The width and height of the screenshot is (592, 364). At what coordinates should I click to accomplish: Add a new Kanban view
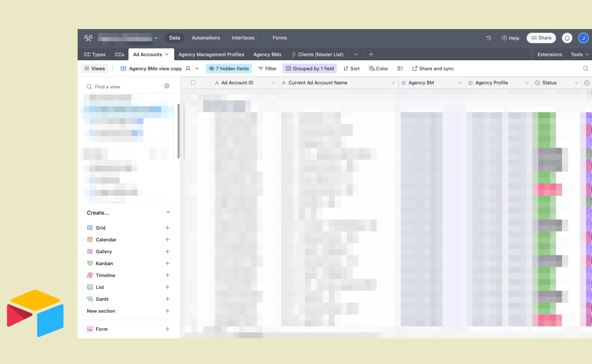click(x=167, y=263)
